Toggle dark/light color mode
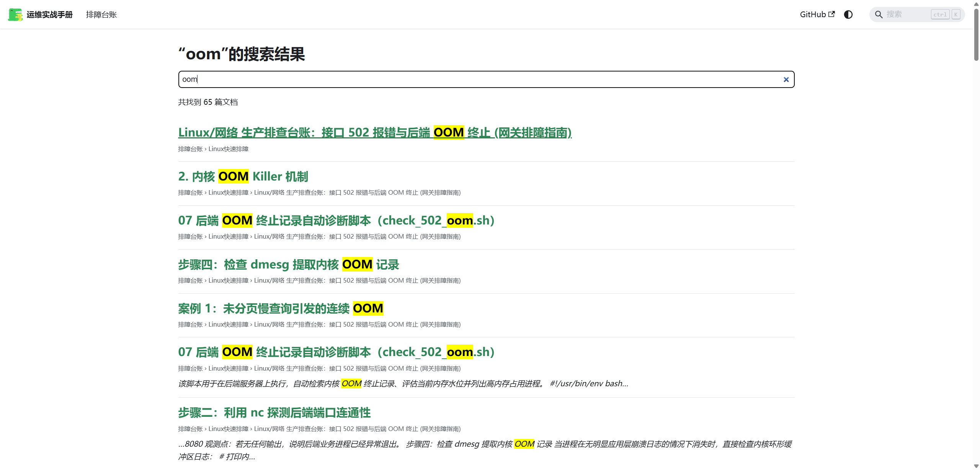Screen dimensions: 980x470 tap(848, 15)
